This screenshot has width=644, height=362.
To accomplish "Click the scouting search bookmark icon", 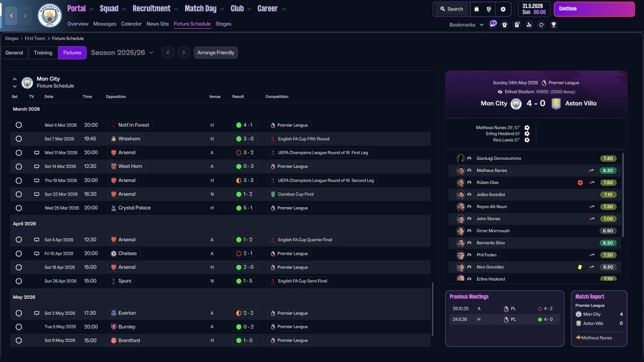I will point(529,25).
